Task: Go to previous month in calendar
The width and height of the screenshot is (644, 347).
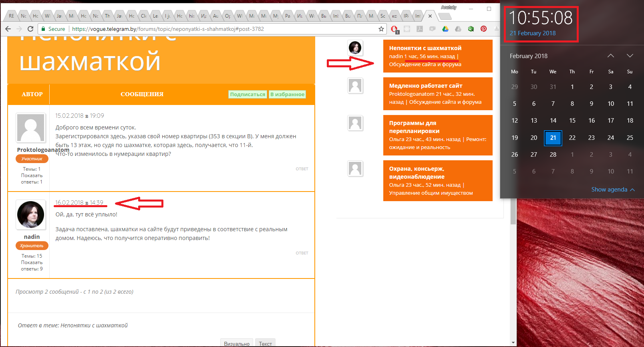Action: 611,56
